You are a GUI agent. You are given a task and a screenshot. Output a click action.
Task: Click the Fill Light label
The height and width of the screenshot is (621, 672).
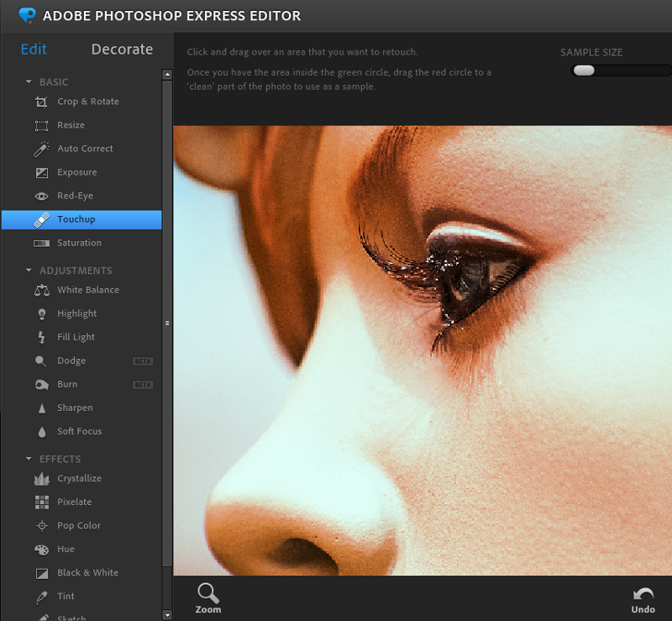76,337
